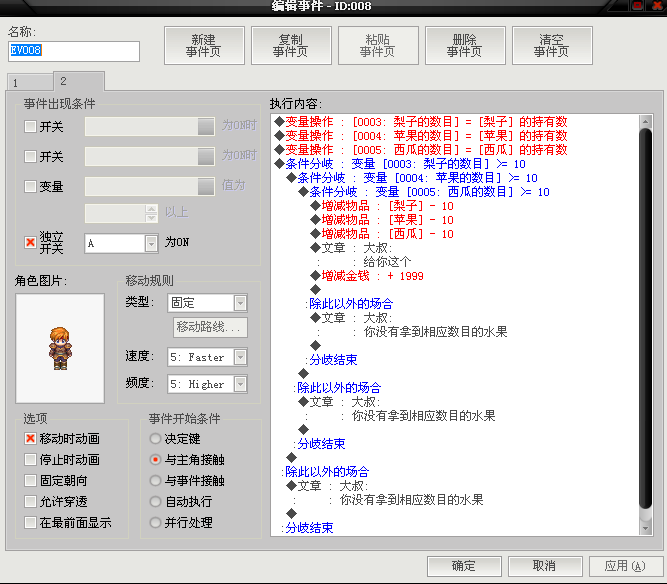Apply changes with 应用 (A) button
Screen dimensions: 667x584
(626, 566)
